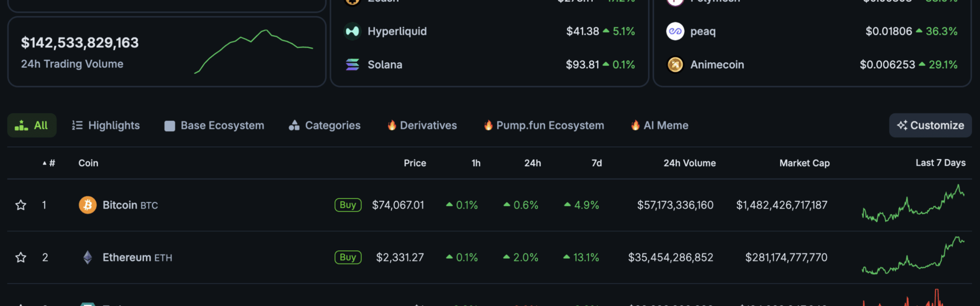The width and height of the screenshot is (980, 306).
Task: Favorite Bitcoin with the star icon
Action: tap(21, 205)
